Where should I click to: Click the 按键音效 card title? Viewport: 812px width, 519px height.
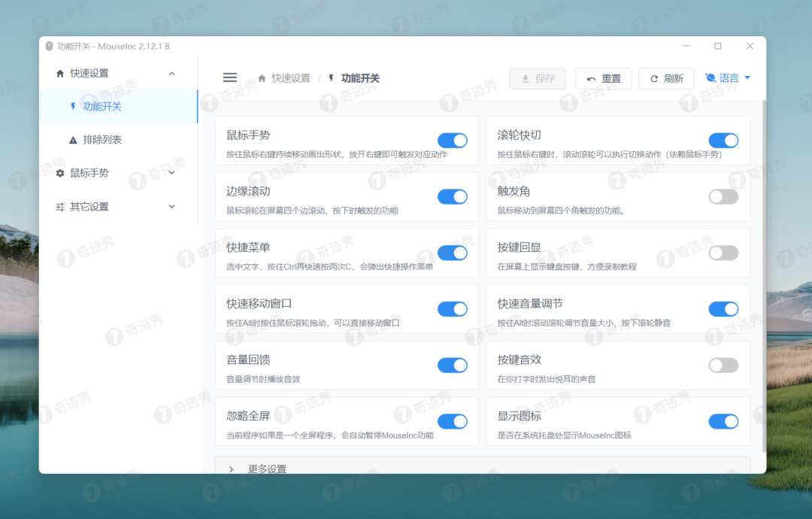(519, 360)
